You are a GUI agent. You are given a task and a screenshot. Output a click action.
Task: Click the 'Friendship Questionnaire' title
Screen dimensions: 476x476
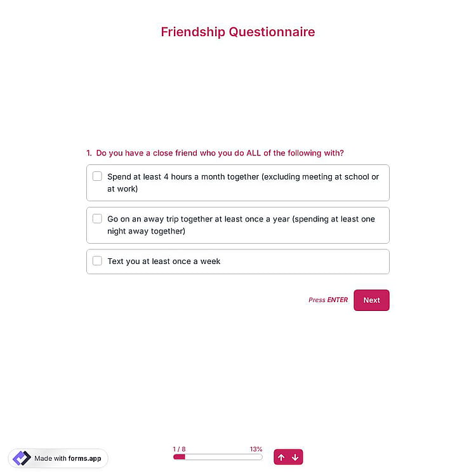coord(238,32)
